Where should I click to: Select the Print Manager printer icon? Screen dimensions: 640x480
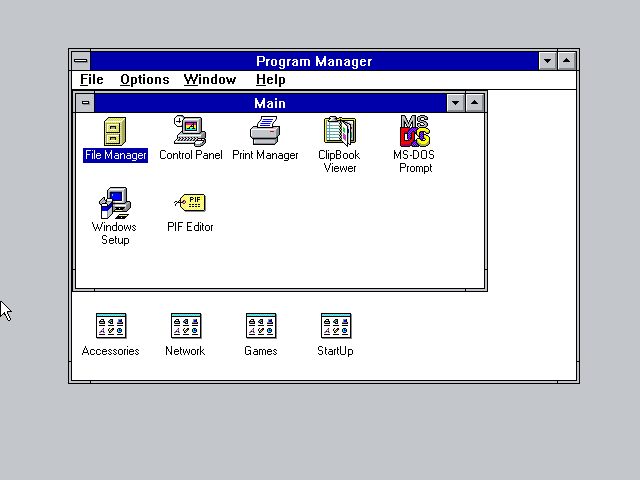tap(265, 131)
